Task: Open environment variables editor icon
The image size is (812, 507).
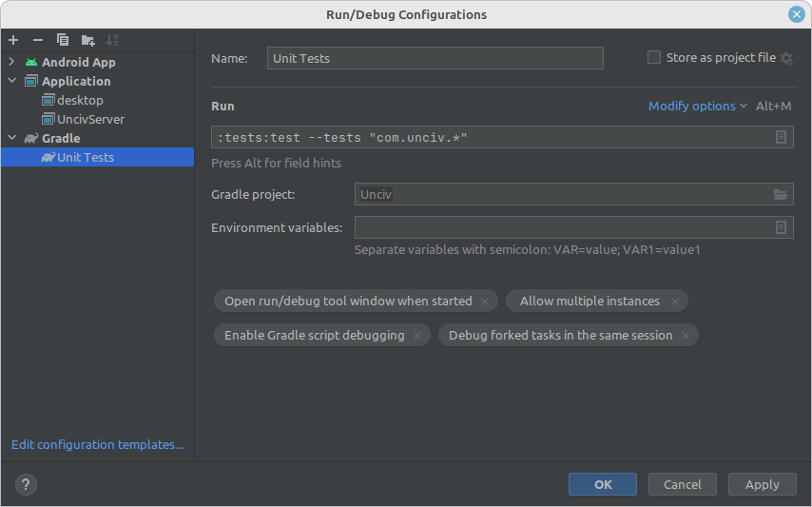Action: pyautogui.click(x=781, y=227)
